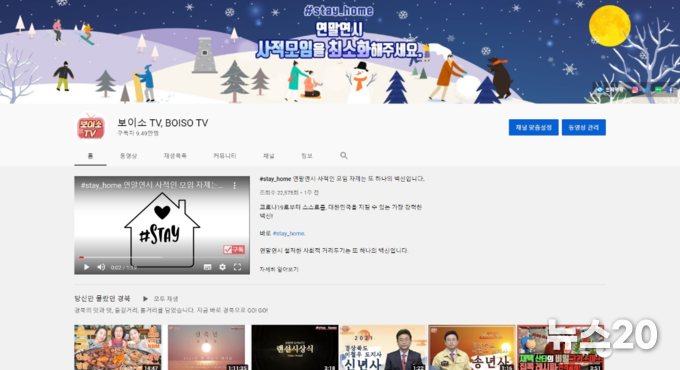Image resolution: width=680 pixels, height=370 pixels.
Task: Open the 당신만 몰랐던 경북 playlist title
Action: click(102, 298)
